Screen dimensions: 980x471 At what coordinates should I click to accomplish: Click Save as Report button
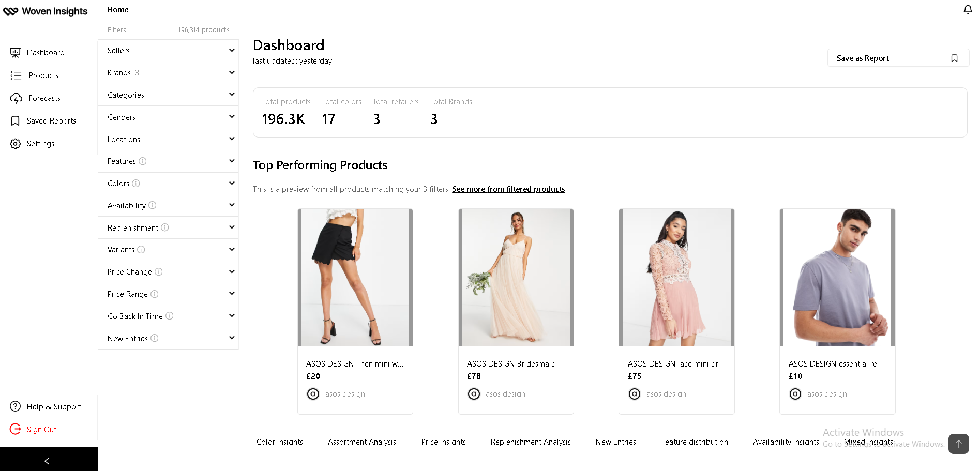(x=898, y=58)
